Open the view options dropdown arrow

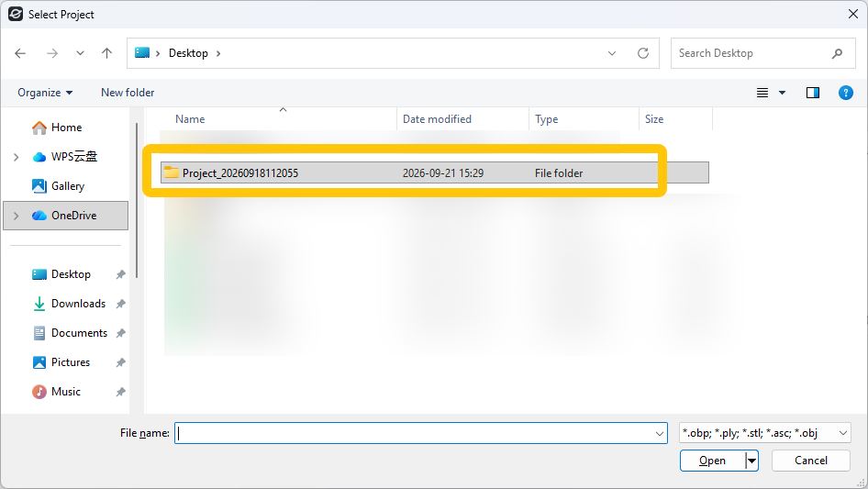tap(782, 93)
